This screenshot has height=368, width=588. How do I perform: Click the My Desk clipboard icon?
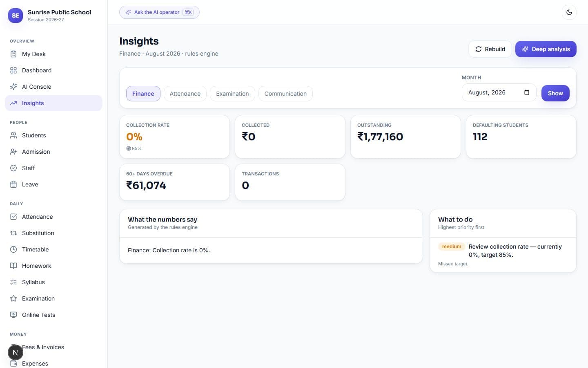pyautogui.click(x=13, y=54)
